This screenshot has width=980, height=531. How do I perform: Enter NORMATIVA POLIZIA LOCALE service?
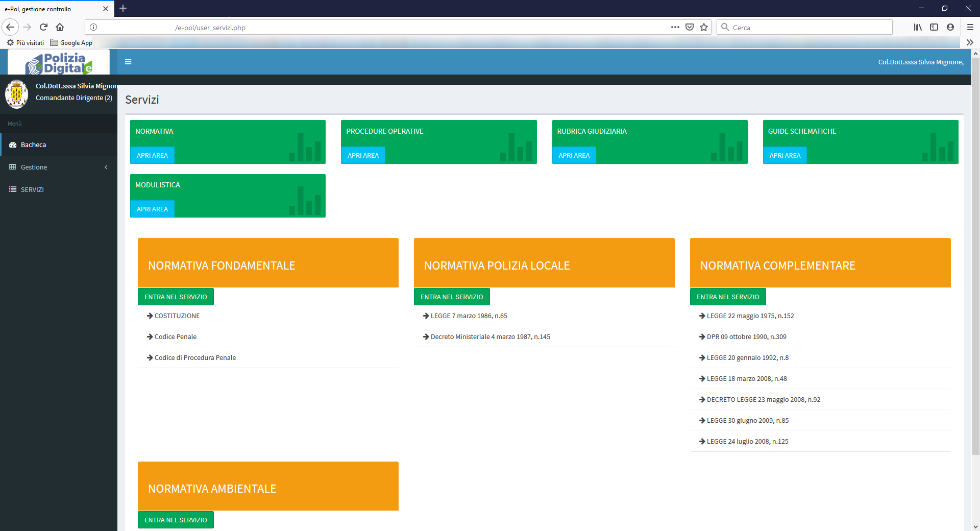[452, 297]
